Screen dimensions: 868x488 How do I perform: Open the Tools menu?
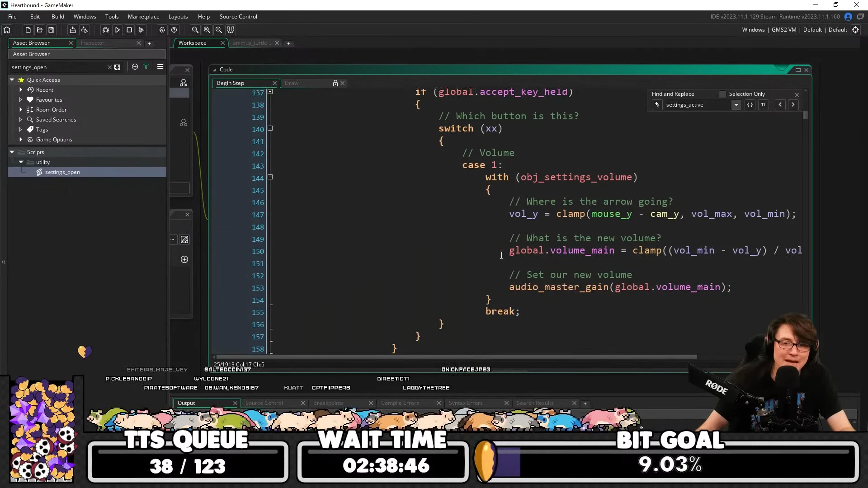tap(112, 17)
